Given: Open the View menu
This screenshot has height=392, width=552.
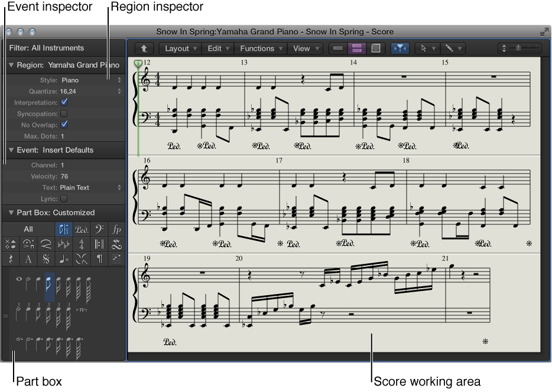Looking at the screenshot, I should pos(302,48).
